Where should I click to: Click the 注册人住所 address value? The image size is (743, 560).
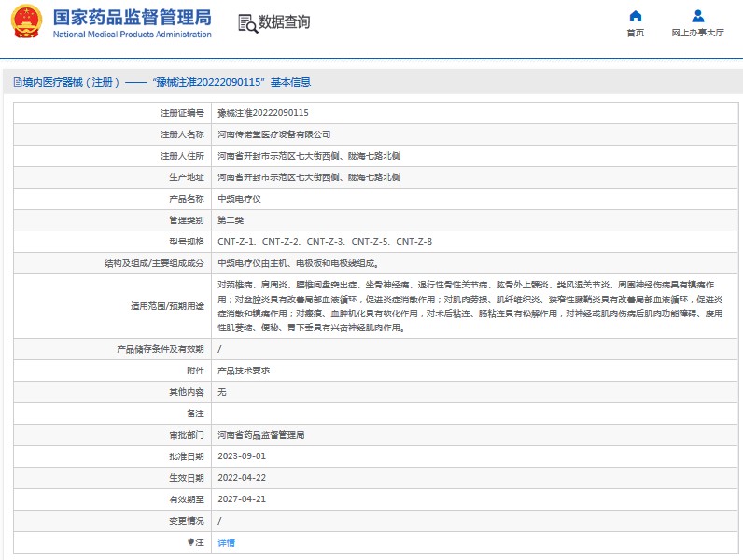point(309,156)
